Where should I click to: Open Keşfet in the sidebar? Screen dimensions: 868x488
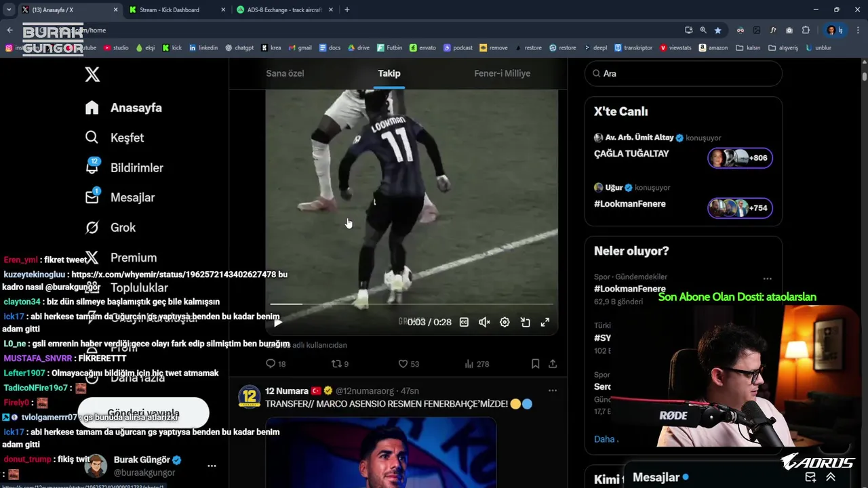[x=115, y=138]
